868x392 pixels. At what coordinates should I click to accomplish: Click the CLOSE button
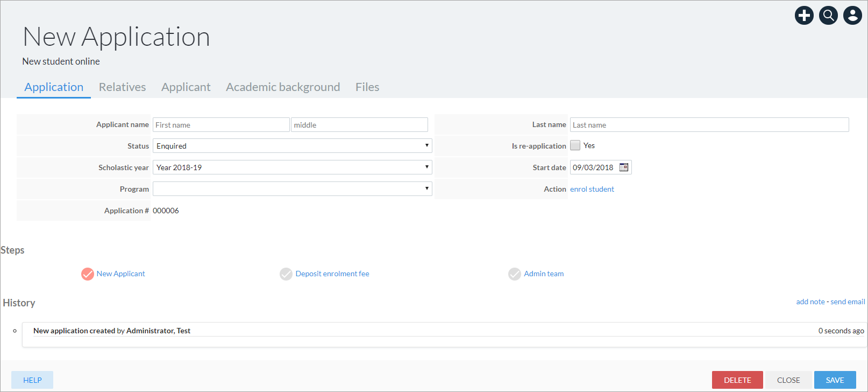click(788, 380)
